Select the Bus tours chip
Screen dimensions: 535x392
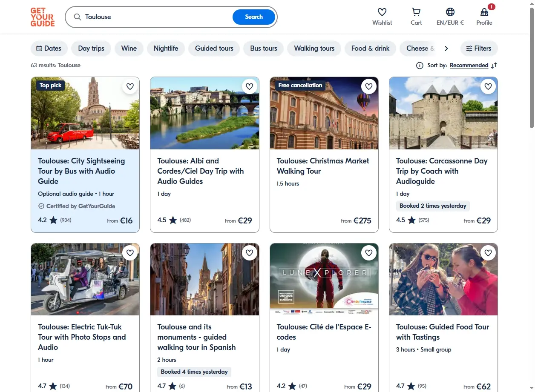[x=264, y=49]
